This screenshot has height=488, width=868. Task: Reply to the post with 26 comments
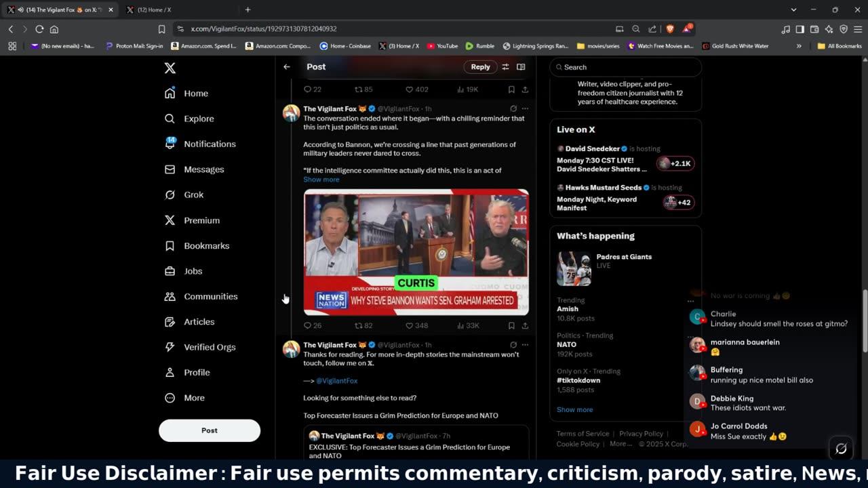pos(313,326)
